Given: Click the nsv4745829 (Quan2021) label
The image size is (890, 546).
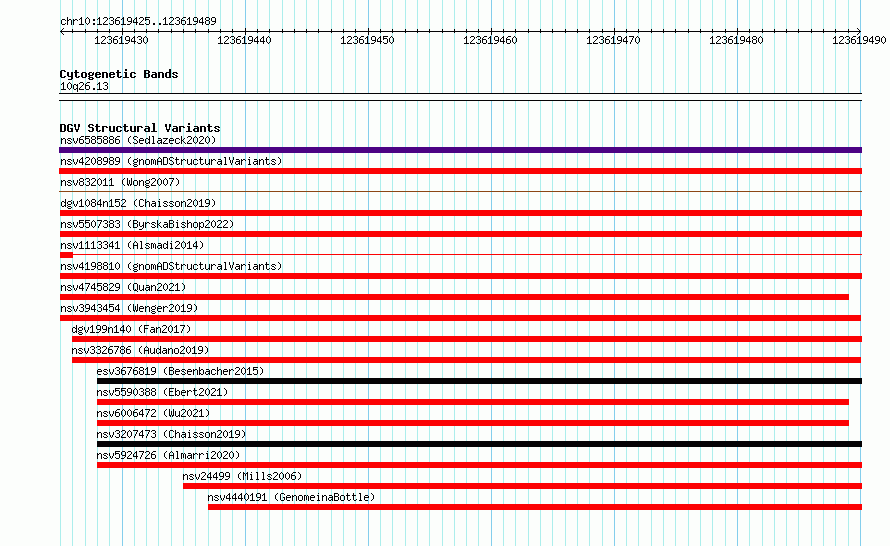Looking at the screenshot, I should [123, 287].
